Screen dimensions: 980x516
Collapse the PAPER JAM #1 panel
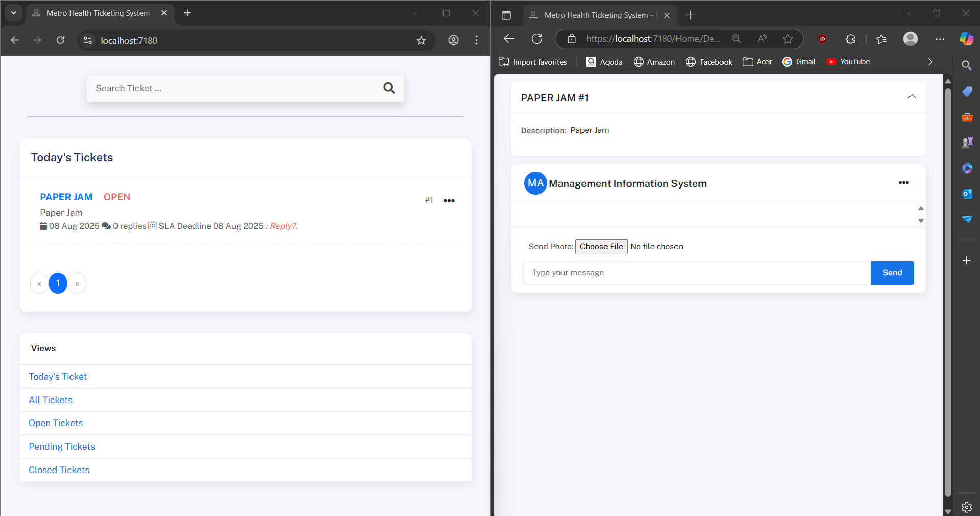[x=912, y=97]
